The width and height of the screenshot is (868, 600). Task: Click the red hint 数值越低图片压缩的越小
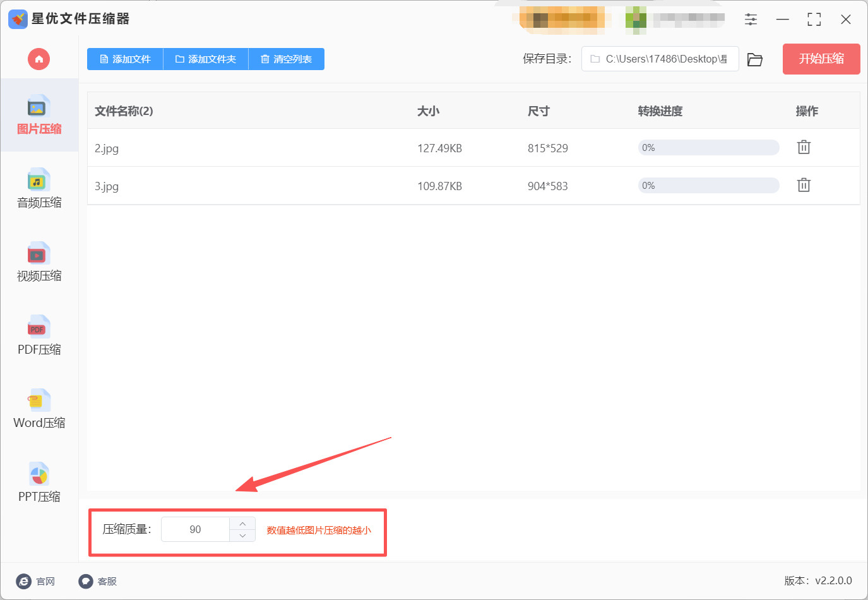coord(319,530)
